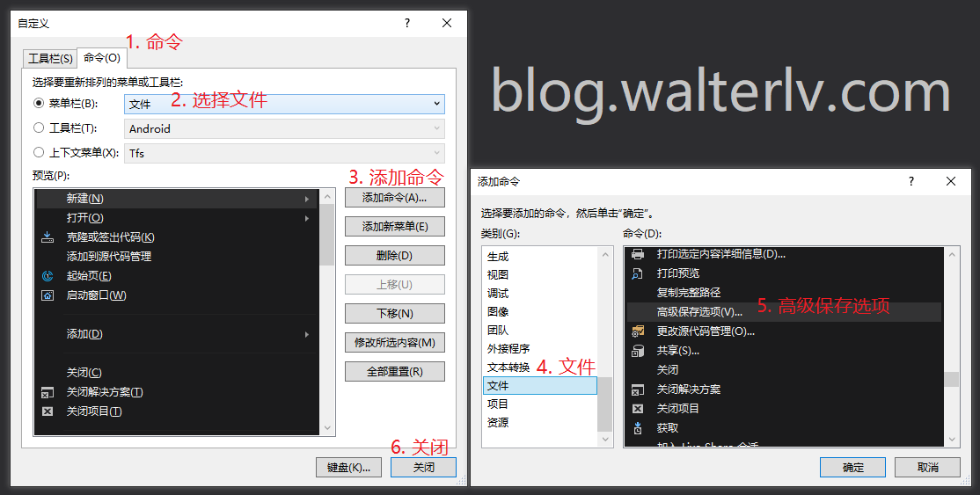Click the preview list vertical scrollbar thumb
This screenshot has height=495, width=980.
[x=327, y=235]
